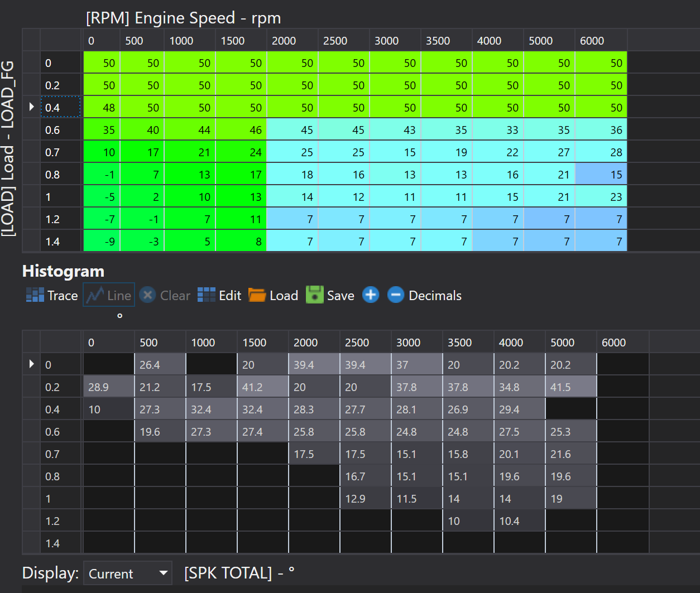Select the 2000 rpm column header in spark table

tap(293, 40)
